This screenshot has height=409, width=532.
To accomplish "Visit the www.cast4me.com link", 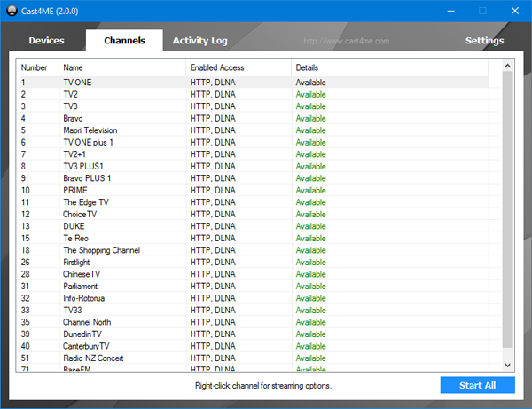I will point(347,41).
